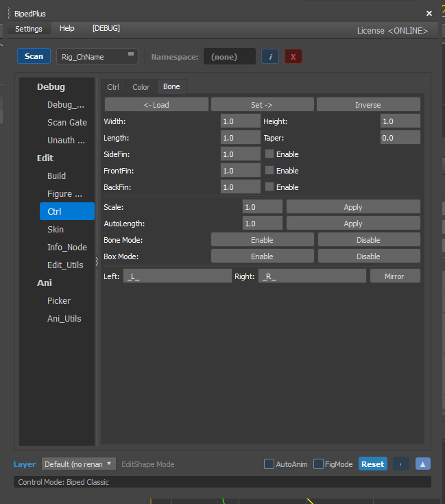This screenshot has height=504, width=445.
Task: Select Picker in the sidebar
Action: click(67, 301)
